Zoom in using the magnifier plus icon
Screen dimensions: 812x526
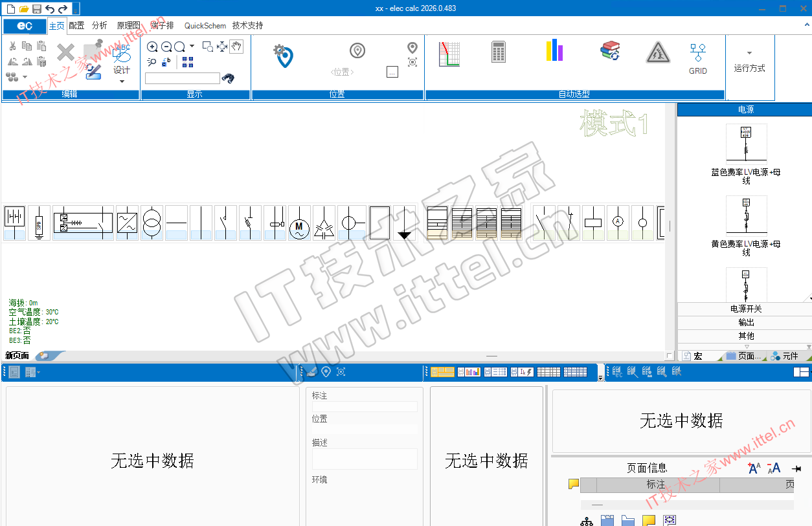pyautogui.click(x=152, y=47)
